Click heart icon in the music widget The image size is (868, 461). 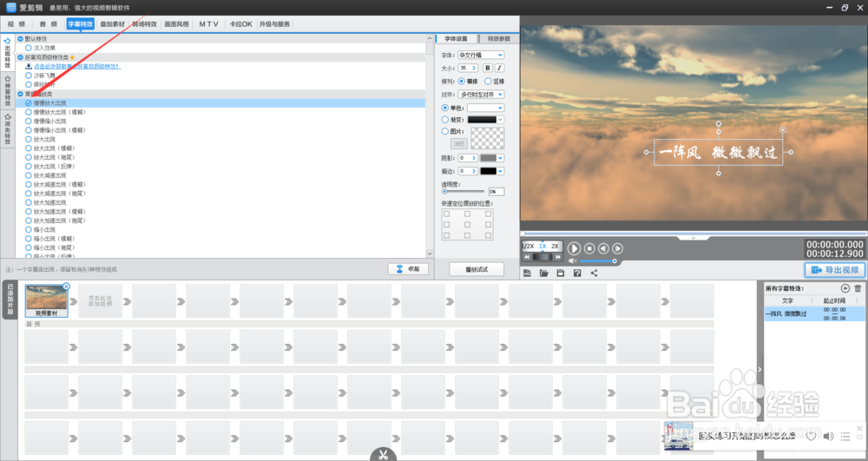(811, 436)
